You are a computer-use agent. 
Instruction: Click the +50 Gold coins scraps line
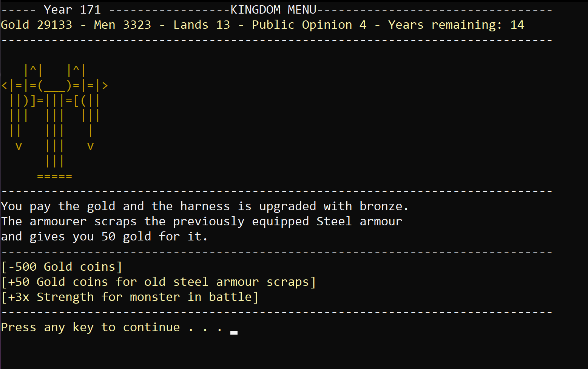point(159,282)
